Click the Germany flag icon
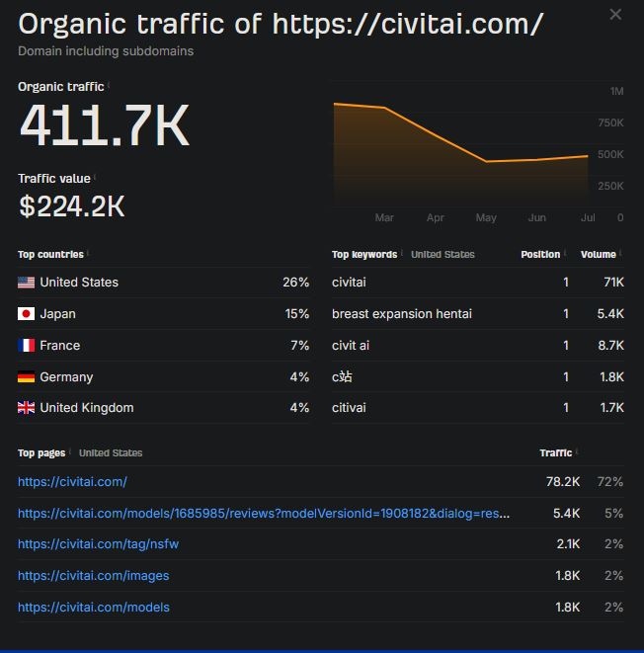Image resolution: width=644 pixels, height=653 pixels. point(27,377)
